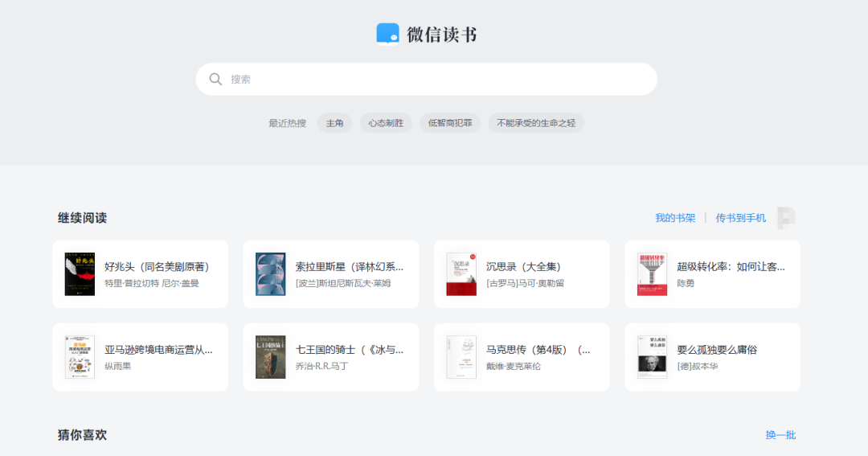Open 要么孤独要么庸俗 book cover thumbnail
The width and height of the screenshot is (868, 456).
[652, 357]
